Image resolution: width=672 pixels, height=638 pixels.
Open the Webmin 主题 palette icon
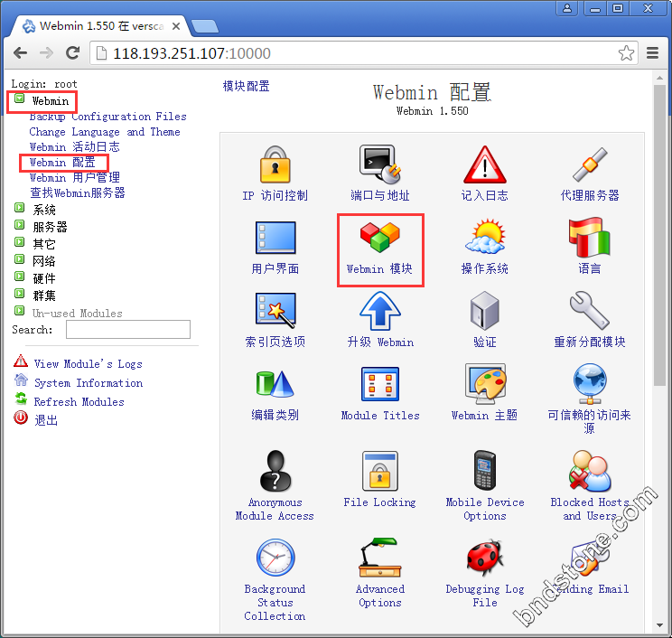(x=485, y=384)
